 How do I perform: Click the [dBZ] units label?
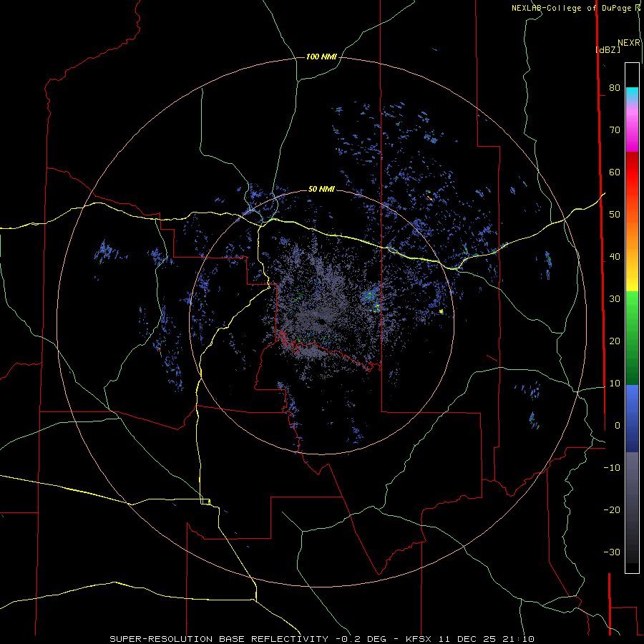click(x=608, y=49)
